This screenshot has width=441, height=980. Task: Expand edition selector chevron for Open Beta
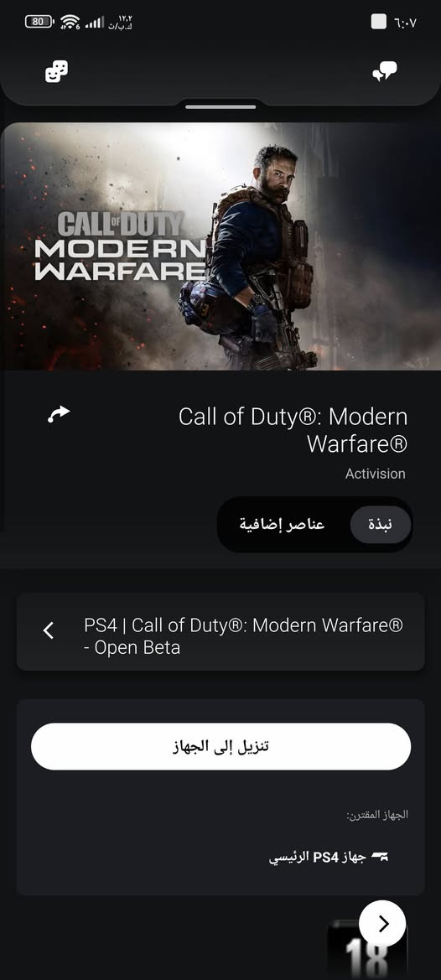[49, 631]
